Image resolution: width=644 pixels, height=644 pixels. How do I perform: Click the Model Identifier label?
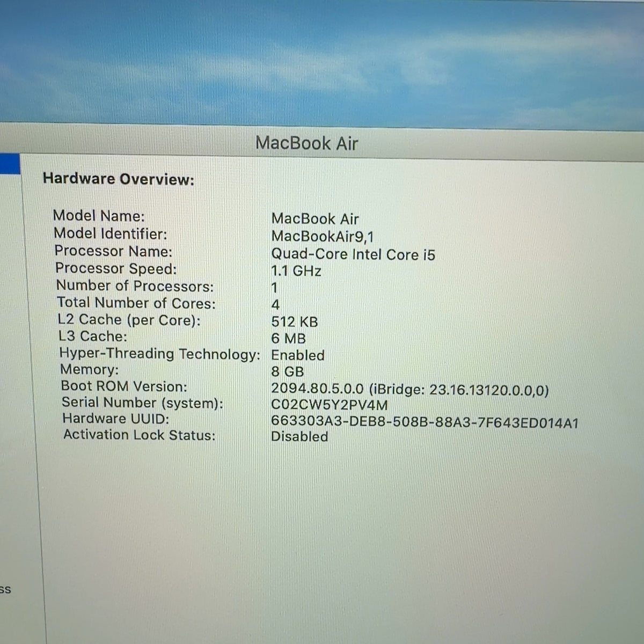pos(111,233)
